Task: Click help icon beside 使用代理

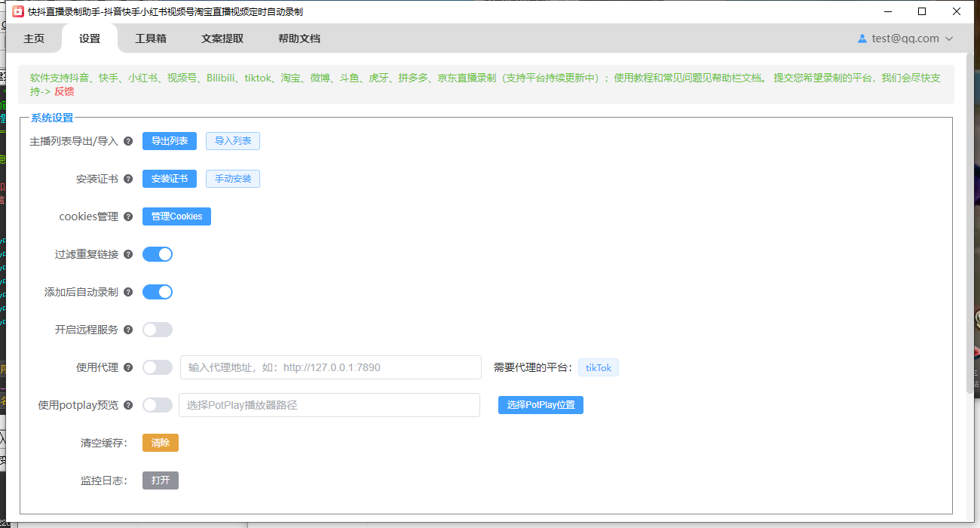Action: (128, 367)
